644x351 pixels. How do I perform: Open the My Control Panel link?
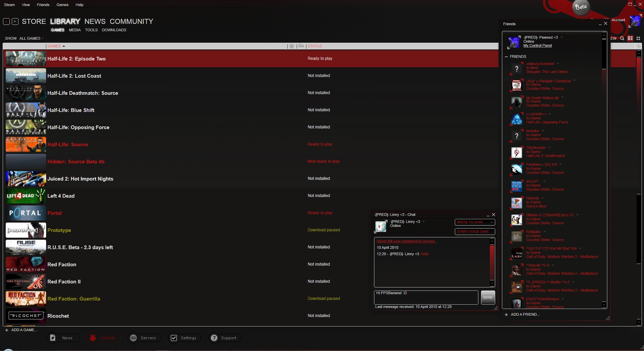coord(537,46)
